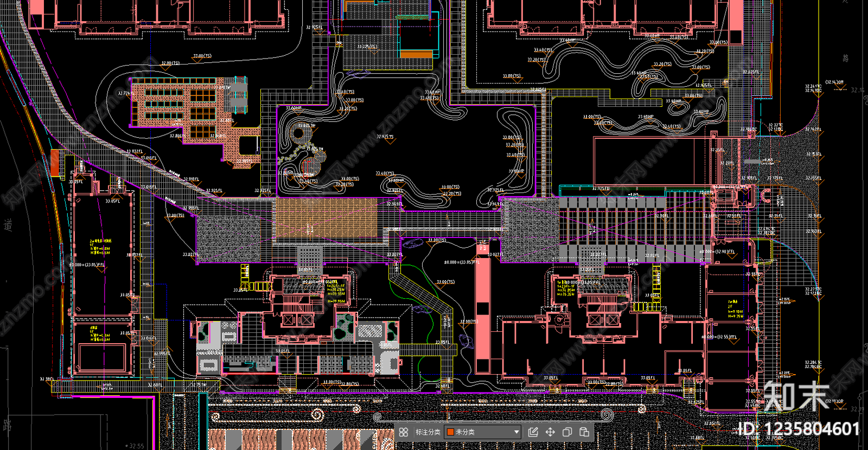868x450 pixels.
Task: Click the orange 未分类 color swatch
Action: click(x=450, y=432)
